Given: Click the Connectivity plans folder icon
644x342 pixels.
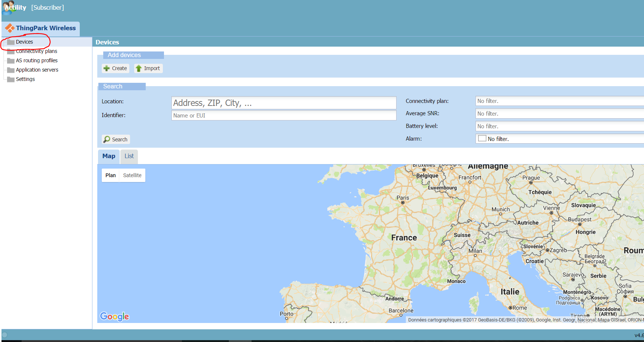Looking at the screenshot, I should tap(11, 51).
